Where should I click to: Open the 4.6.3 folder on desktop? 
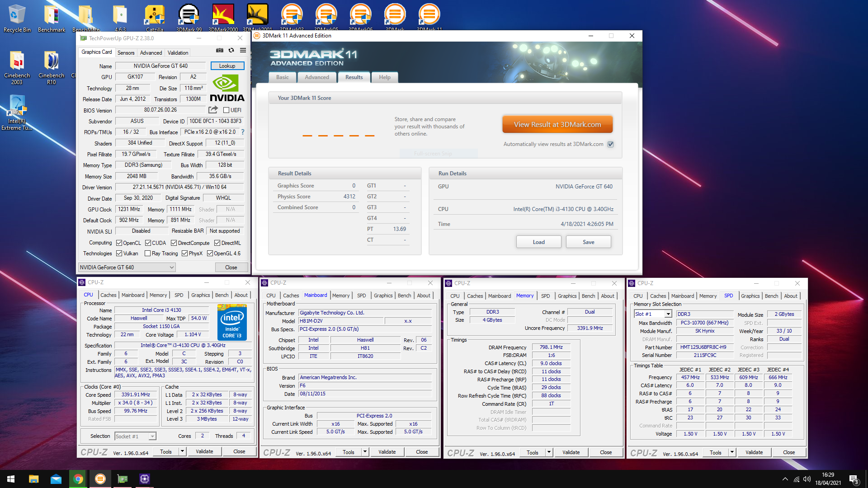[x=120, y=18]
